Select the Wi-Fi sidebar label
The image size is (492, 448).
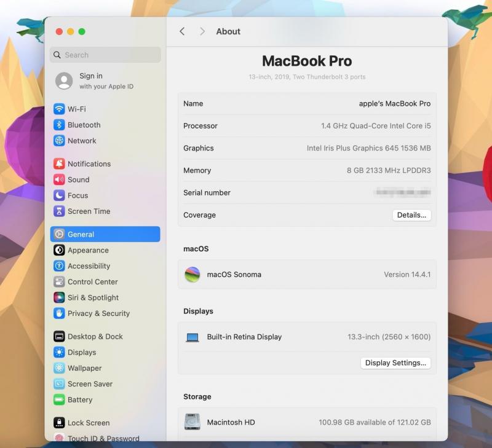coord(77,109)
